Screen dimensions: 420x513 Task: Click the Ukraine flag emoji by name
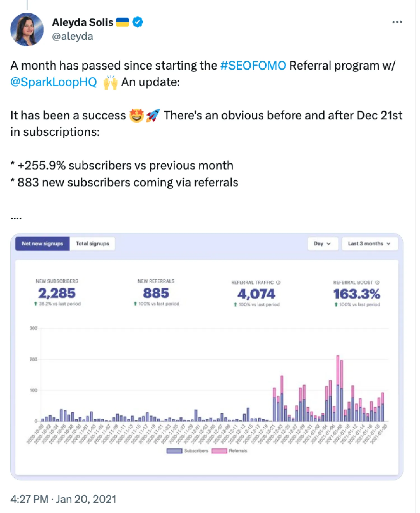(x=122, y=22)
